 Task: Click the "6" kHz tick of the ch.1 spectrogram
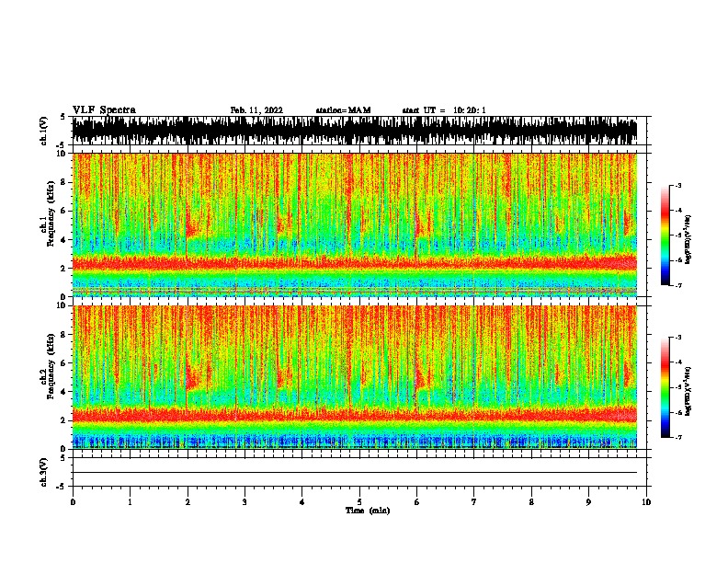(63, 212)
